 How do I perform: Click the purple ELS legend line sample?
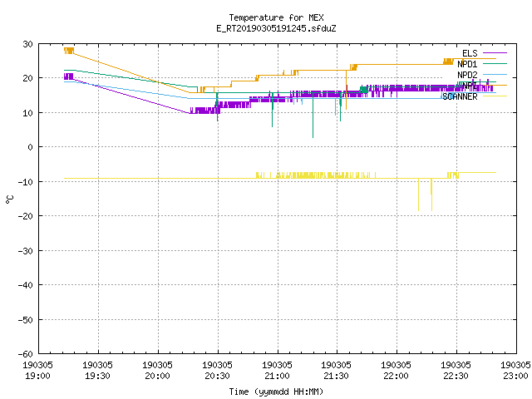click(x=495, y=53)
